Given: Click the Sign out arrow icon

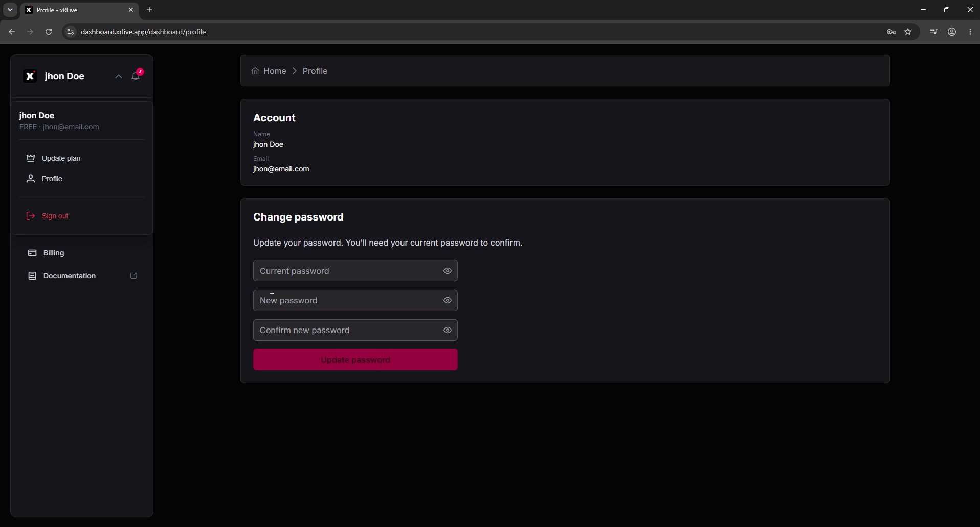Looking at the screenshot, I should point(31,216).
